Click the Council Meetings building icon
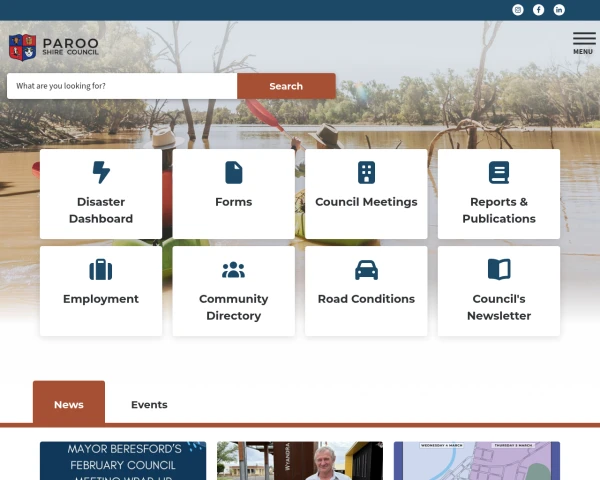This screenshot has width=600, height=480. (x=366, y=172)
